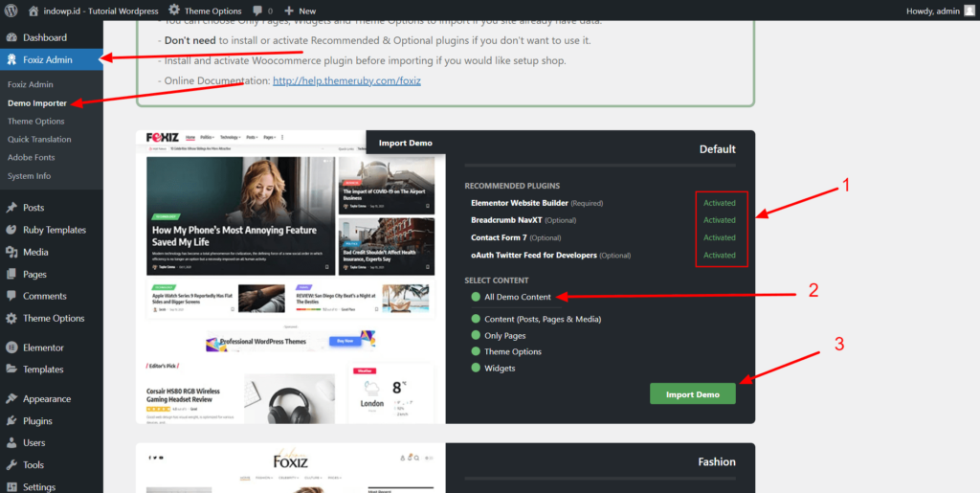Screen dimensions: 980x493
Task: Open the help.themeruby.com/foxiz documentation link
Action: tap(346, 81)
